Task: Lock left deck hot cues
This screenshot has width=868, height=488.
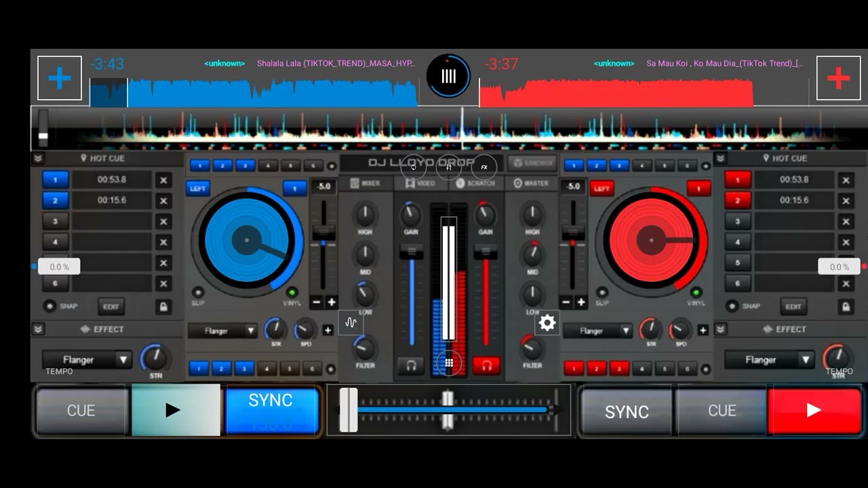Action: click(163, 306)
